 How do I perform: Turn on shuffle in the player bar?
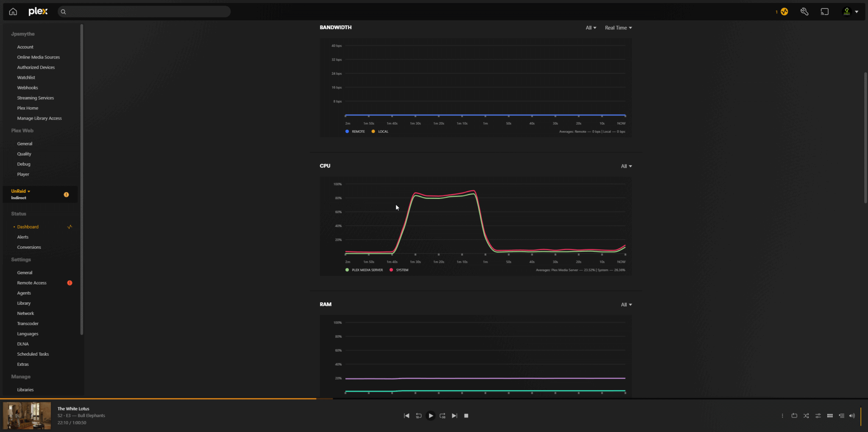[806, 416]
